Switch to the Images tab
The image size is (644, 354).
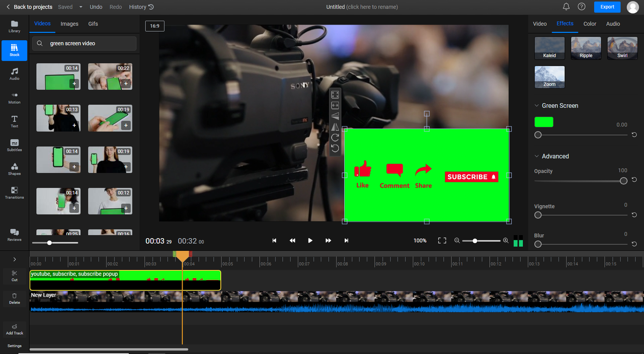(x=69, y=24)
